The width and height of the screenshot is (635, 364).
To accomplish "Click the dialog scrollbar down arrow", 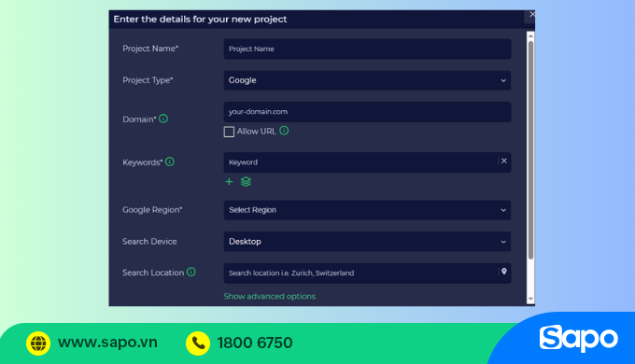I will click(x=530, y=300).
